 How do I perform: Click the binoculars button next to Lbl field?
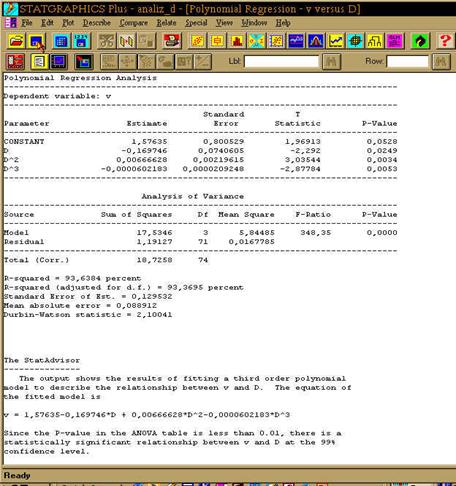click(331, 61)
